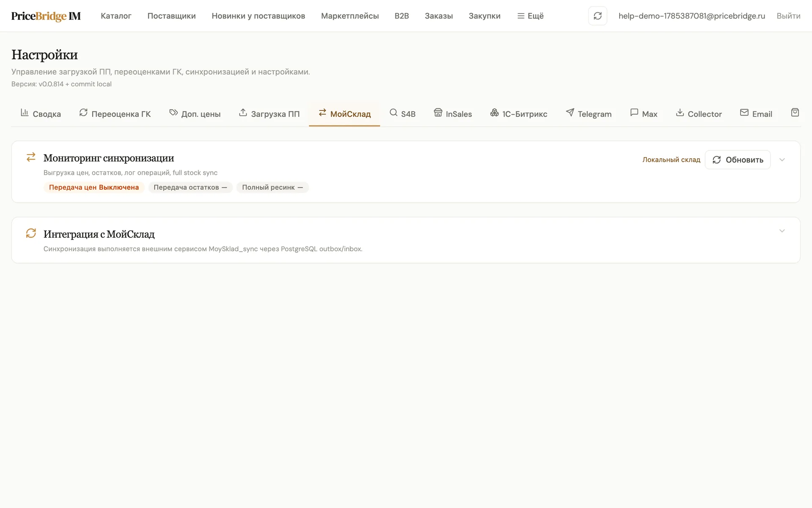Open the 1С-Битрикс tab
812x508 pixels.
pos(518,113)
